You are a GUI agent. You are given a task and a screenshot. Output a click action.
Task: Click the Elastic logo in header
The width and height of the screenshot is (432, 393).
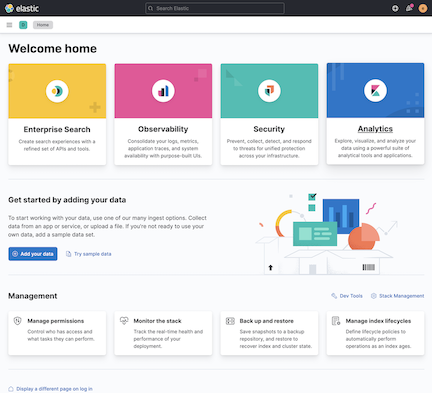22,8
